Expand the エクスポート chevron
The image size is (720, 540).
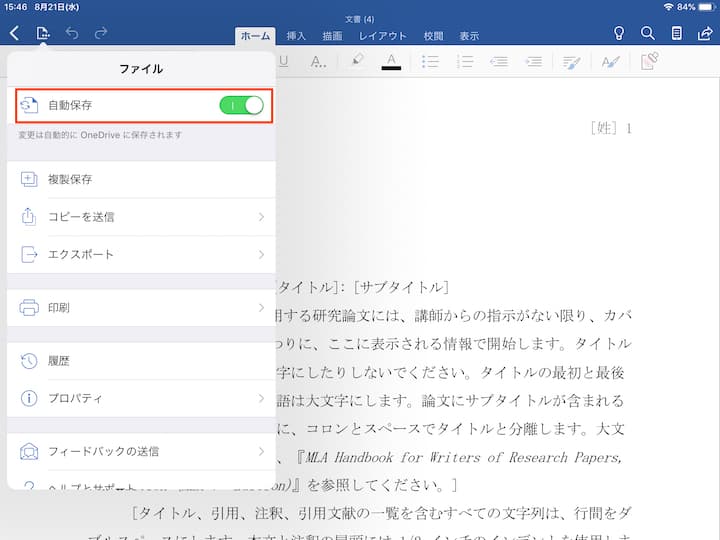tap(261, 254)
